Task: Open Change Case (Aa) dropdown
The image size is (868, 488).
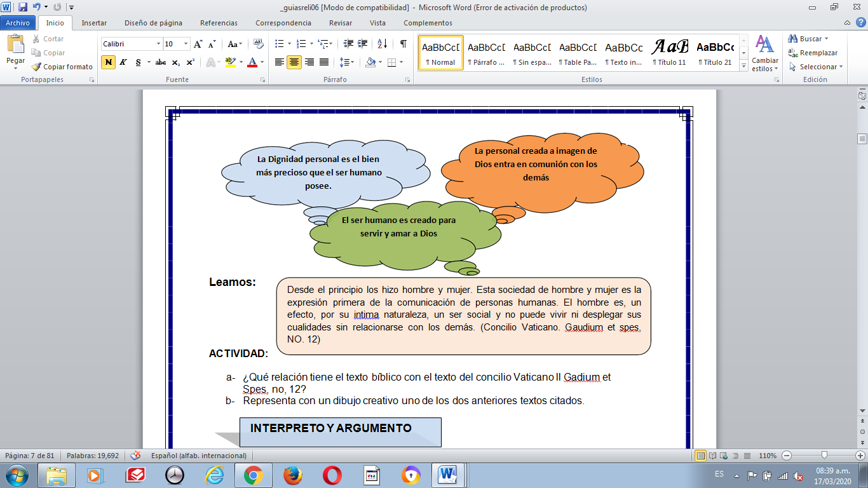Action: pos(234,44)
